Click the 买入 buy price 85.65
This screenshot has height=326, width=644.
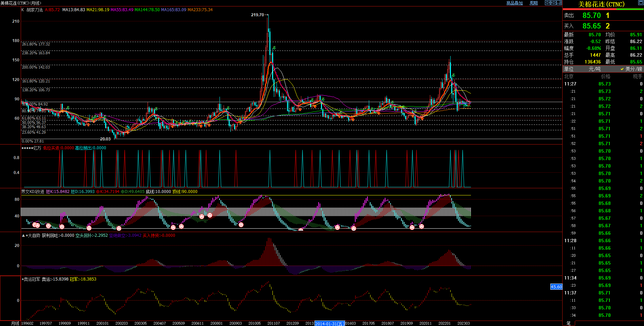coord(591,26)
